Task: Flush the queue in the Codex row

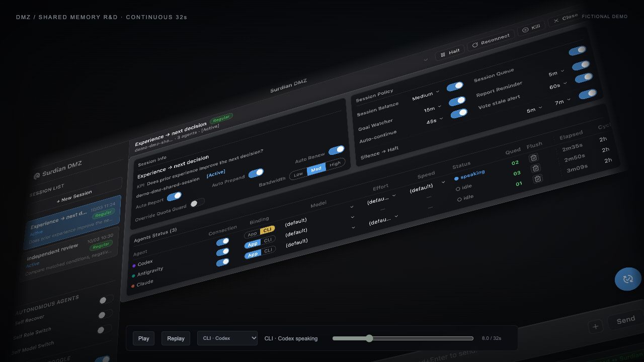Action: point(534,157)
